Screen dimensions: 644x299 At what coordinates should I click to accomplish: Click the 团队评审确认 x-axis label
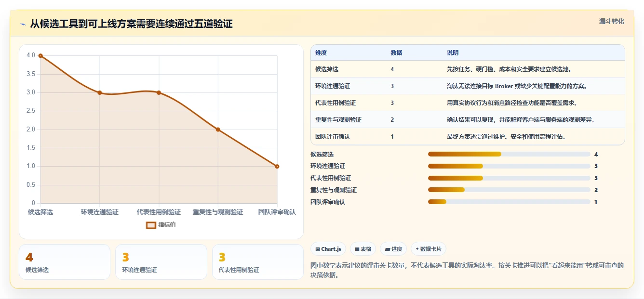point(277,212)
